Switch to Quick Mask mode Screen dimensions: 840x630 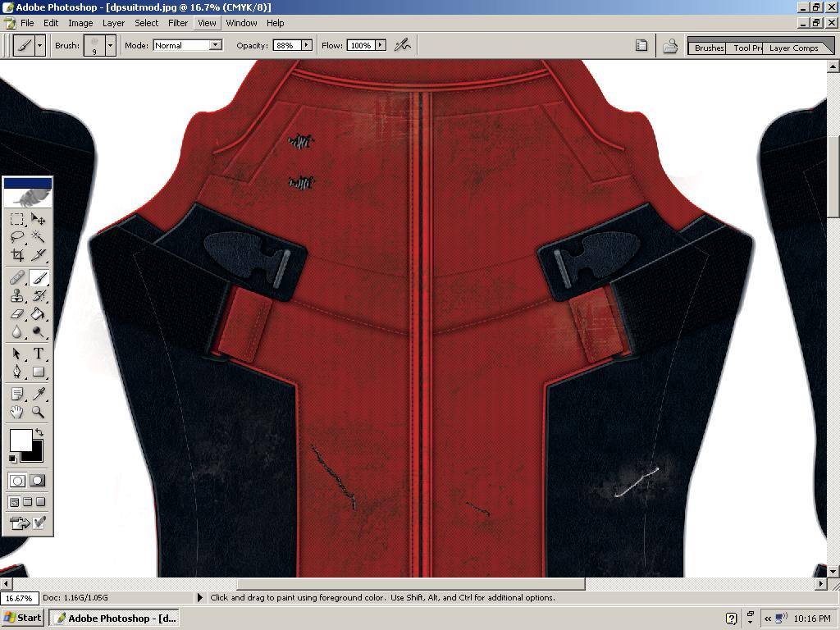click(38, 481)
